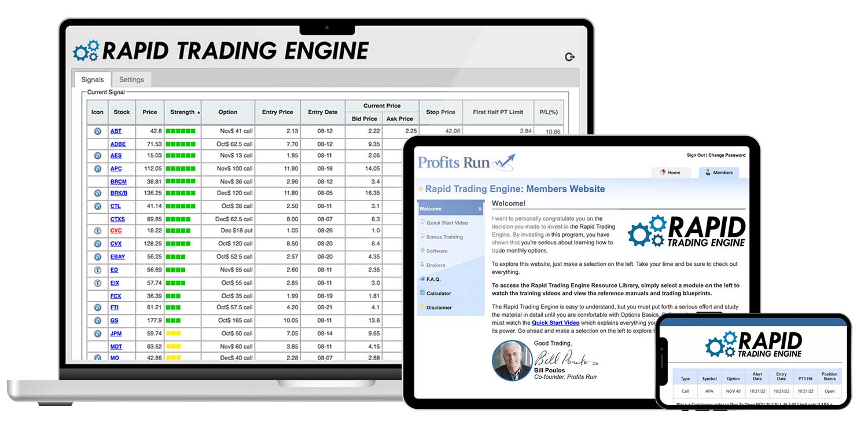The width and height of the screenshot is (868, 425).
Task: Click the green strength bar for ADBE
Action: click(x=181, y=143)
